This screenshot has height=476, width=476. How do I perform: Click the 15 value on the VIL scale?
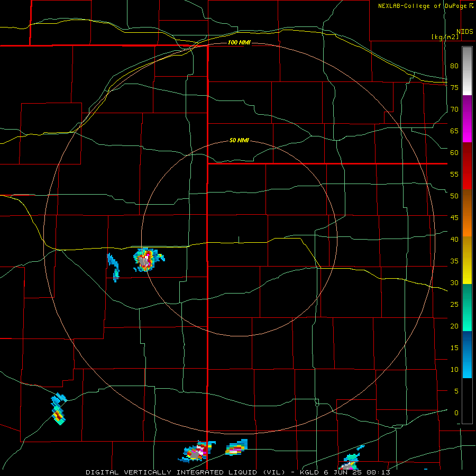[454, 347]
